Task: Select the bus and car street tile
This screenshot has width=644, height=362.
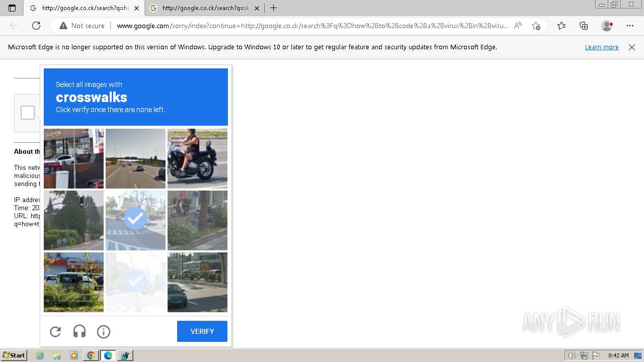Action: (x=197, y=282)
